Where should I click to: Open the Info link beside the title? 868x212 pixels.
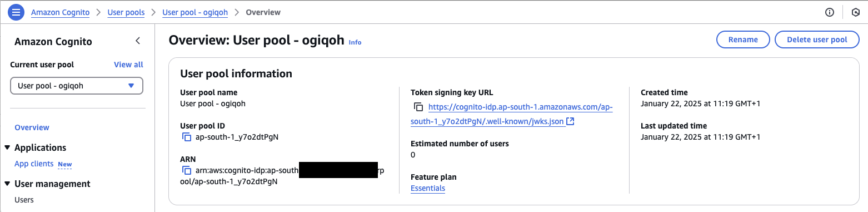(355, 42)
